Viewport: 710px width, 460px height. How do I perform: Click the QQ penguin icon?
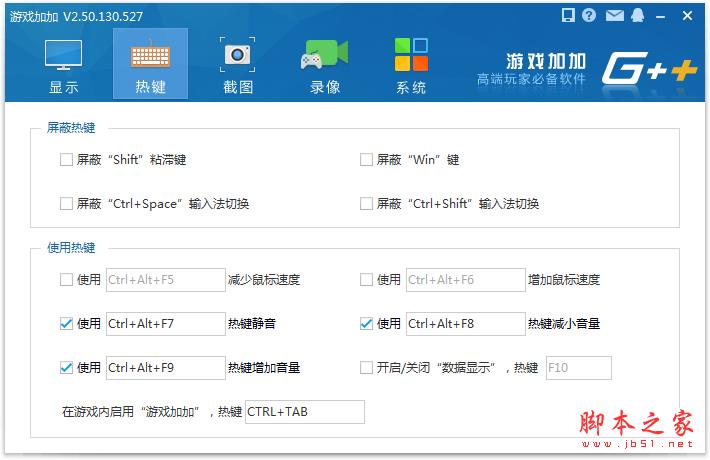point(638,15)
